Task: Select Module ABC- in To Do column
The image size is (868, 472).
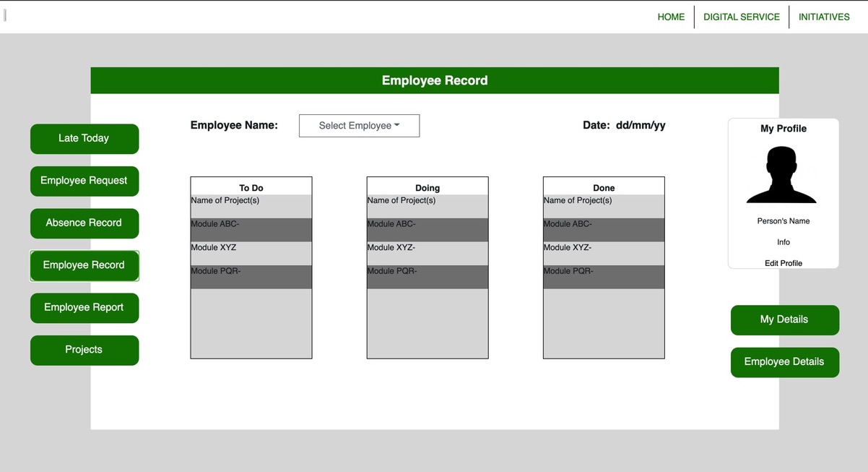Action: (251, 230)
